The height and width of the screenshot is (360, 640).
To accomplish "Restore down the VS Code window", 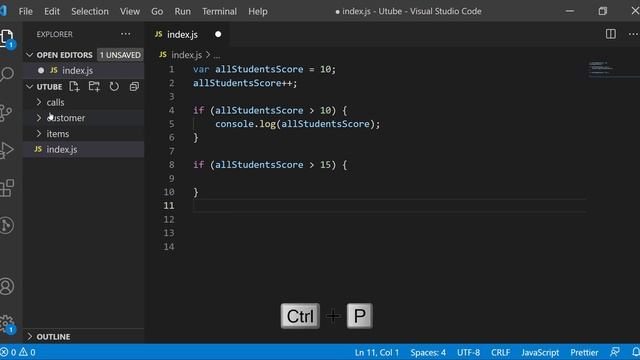I will tap(602, 11).
